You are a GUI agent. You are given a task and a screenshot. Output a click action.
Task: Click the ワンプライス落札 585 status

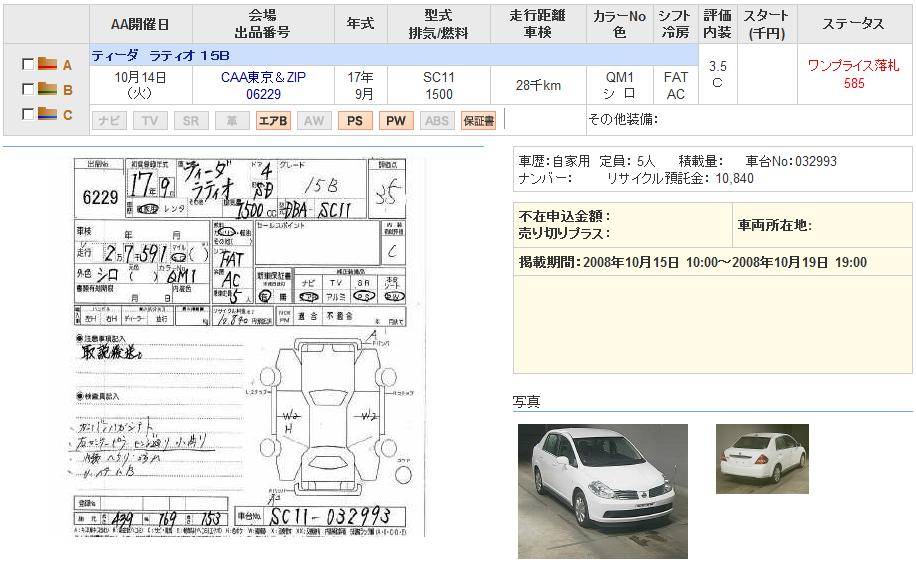click(853, 74)
